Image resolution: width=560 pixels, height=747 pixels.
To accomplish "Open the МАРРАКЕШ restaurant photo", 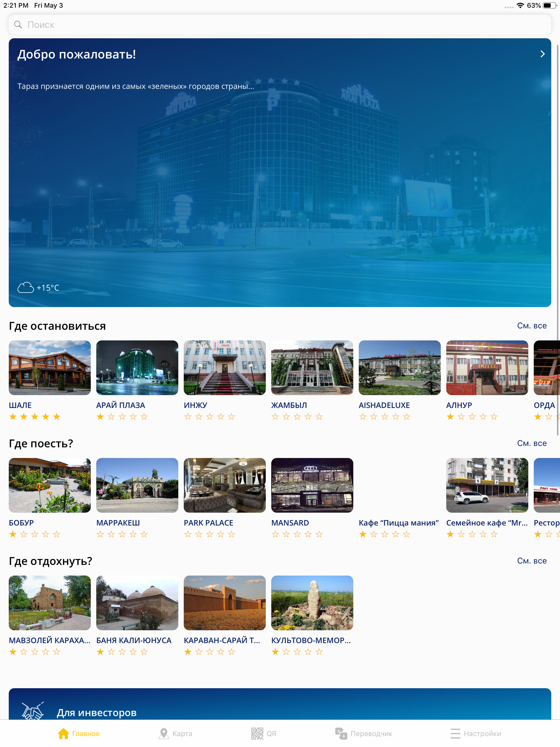I will click(x=137, y=485).
